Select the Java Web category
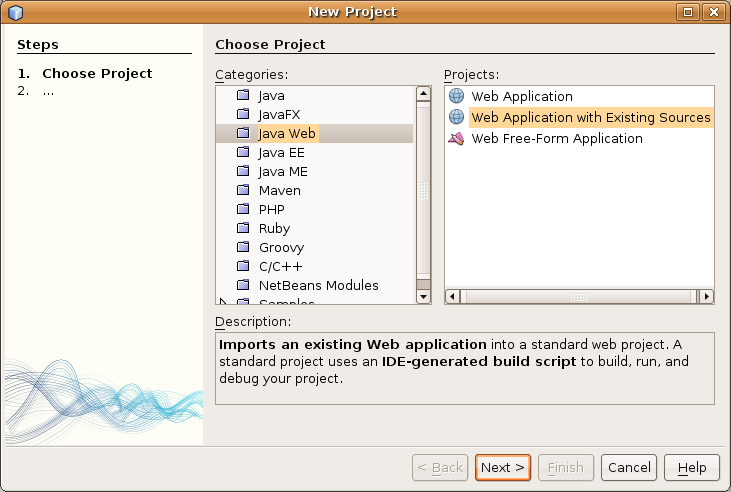The height and width of the screenshot is (492, 731). (287, 133)
